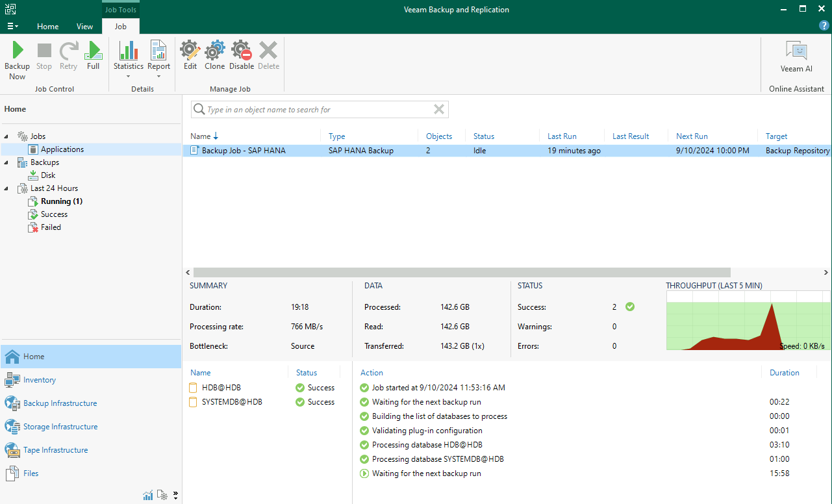The height and width of the screenshot is (504, 832).
Task: Open the help question mark icon
Action: (x=824, y=25)
